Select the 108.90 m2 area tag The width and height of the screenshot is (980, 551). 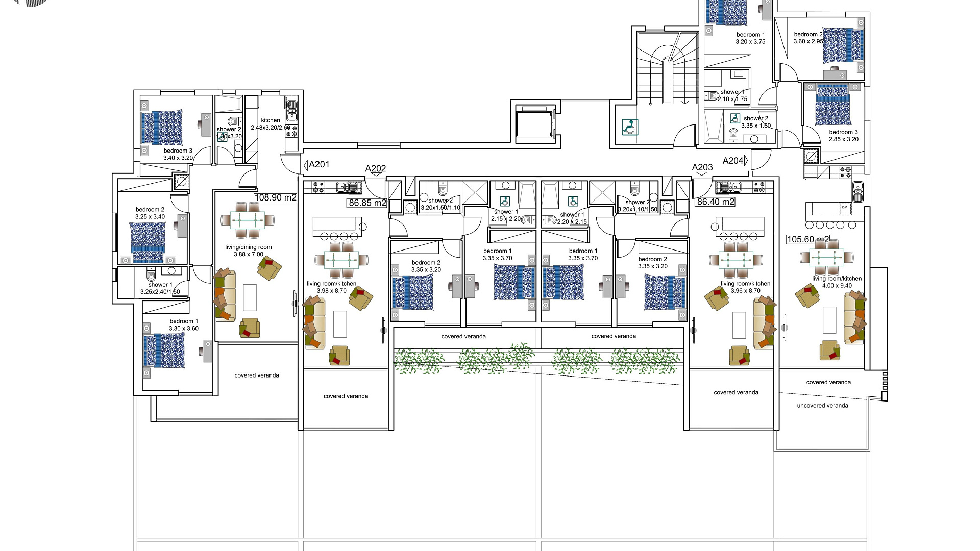click(x=275, y=197)
